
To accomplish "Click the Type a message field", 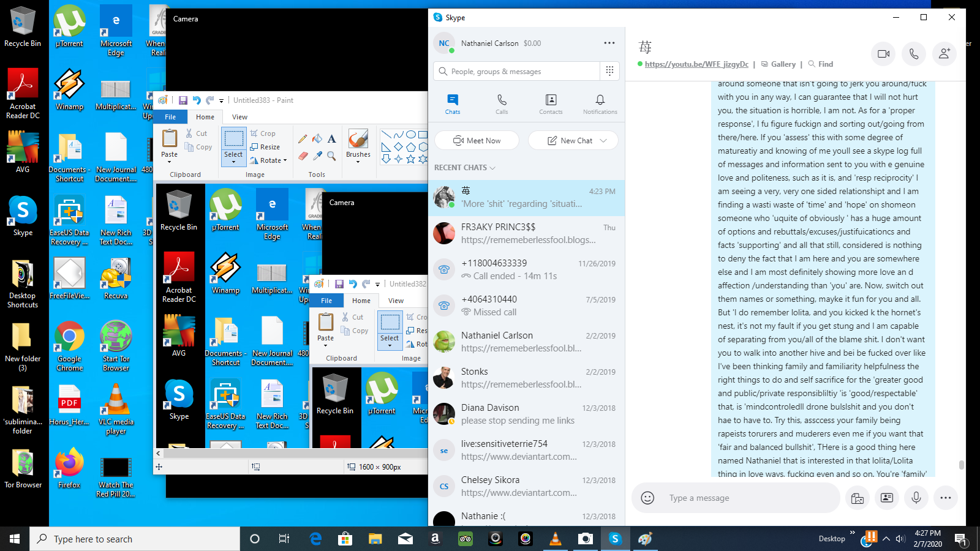I will tap(751, 498).
